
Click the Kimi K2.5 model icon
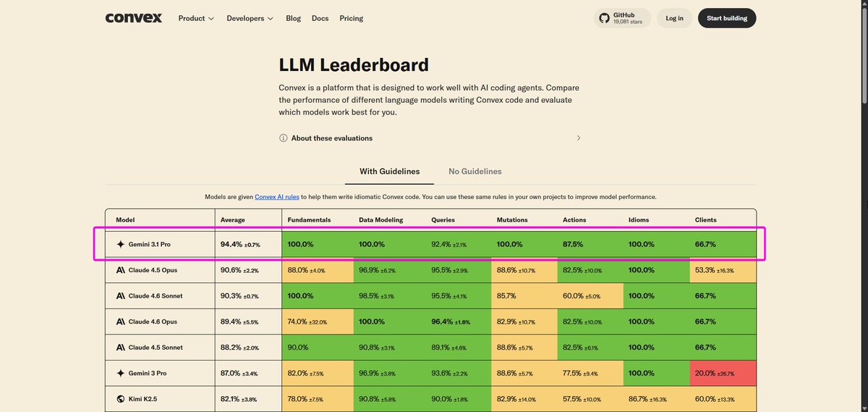point(121,399)
